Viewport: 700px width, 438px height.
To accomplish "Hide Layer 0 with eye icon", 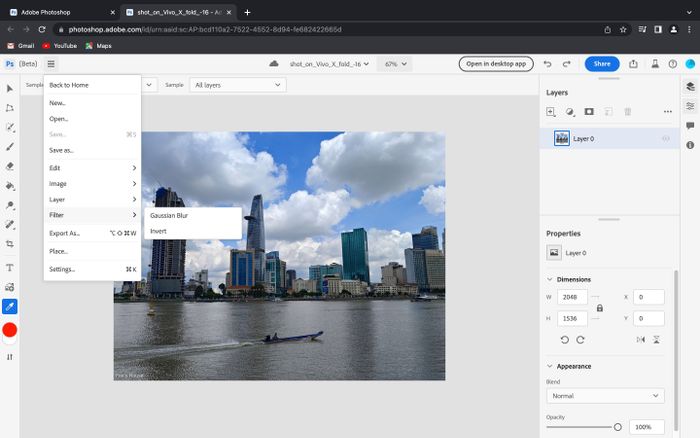I will (666, 138).
